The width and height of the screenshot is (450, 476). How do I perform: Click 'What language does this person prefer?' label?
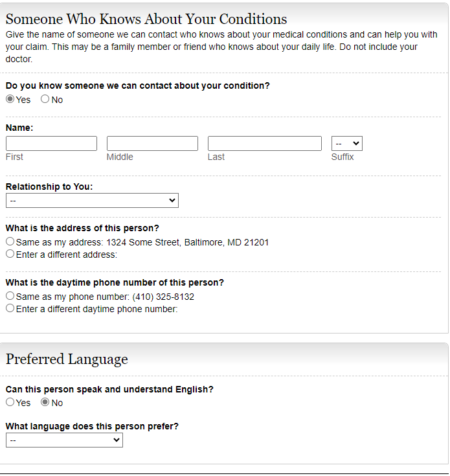click(x=92, y=426)
